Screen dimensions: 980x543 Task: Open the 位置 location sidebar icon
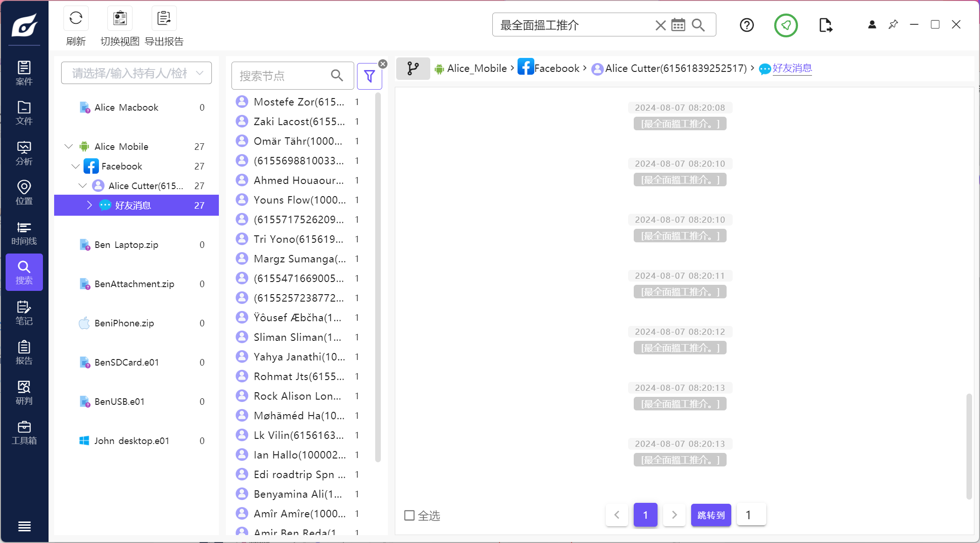[x=24, y=193]
